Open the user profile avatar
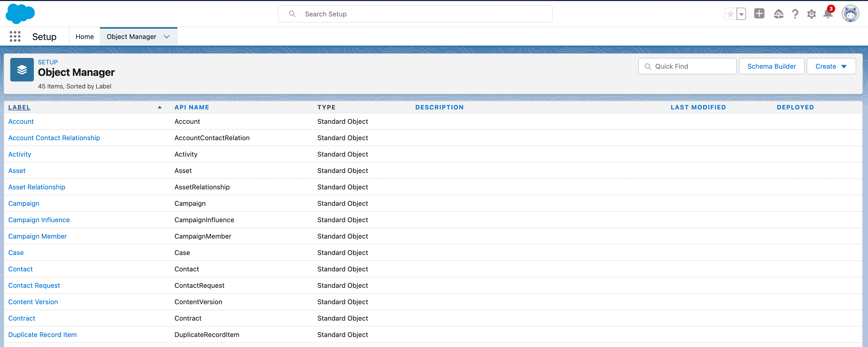 [x=850, y=14]
